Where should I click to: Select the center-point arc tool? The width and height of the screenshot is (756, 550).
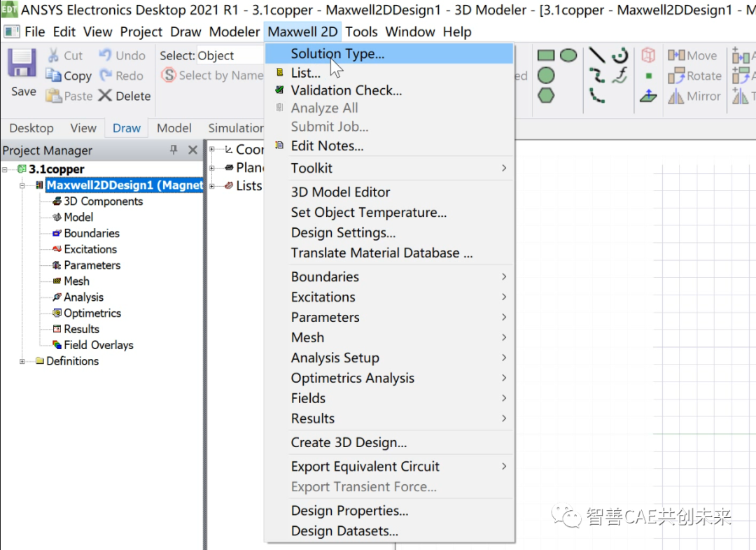click(620, 55)
